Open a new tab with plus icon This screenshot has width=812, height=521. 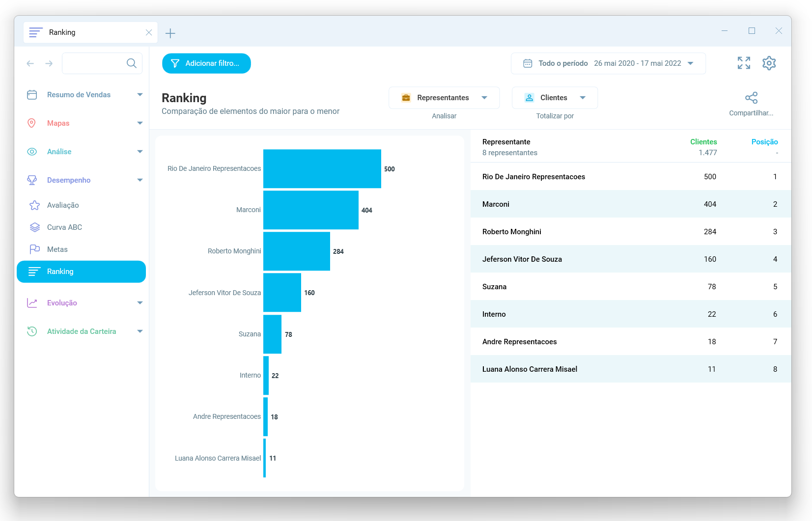tap(170, 33)
